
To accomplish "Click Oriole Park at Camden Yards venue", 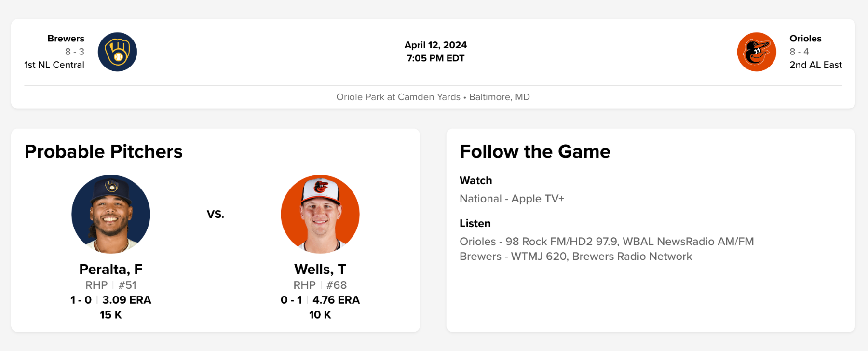I will [398, 97].
